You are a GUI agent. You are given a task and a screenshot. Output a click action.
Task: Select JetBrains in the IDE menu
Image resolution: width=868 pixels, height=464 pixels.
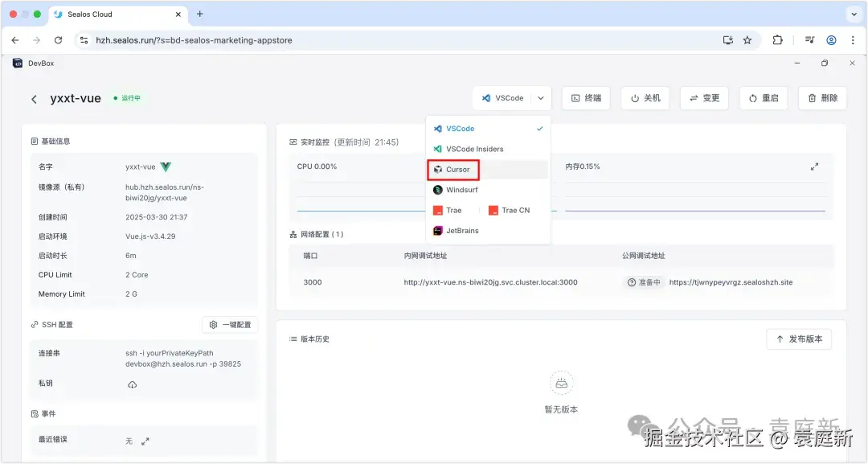(488, 231)
